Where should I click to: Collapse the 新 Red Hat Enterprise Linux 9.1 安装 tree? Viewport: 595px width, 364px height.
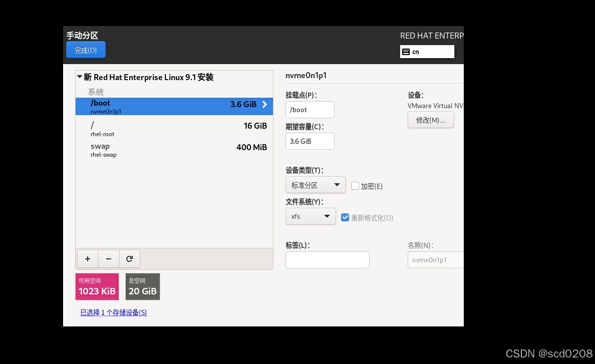[x=80, y=77]
